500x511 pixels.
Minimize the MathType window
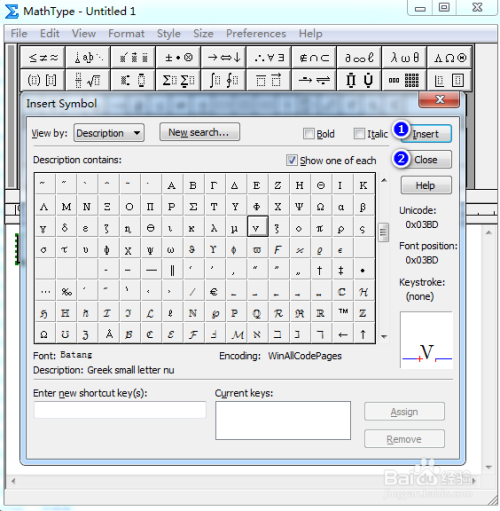pos(420,8)
